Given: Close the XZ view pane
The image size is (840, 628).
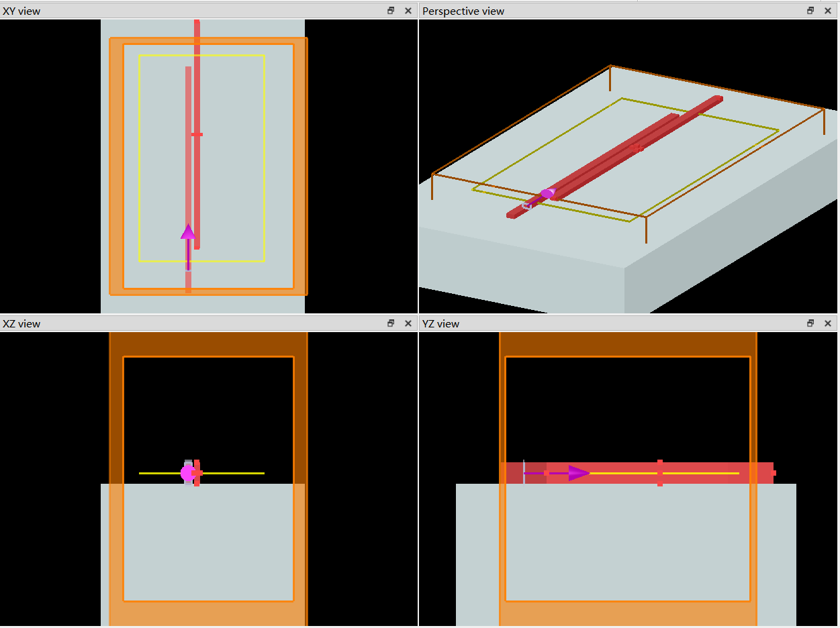Looking at the screenshot, I should 408,323.
